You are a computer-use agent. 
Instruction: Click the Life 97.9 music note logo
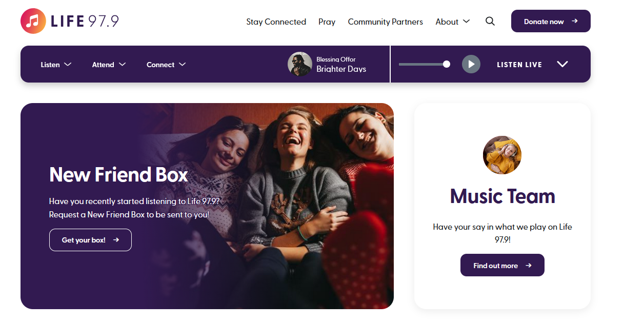[33, 21]
